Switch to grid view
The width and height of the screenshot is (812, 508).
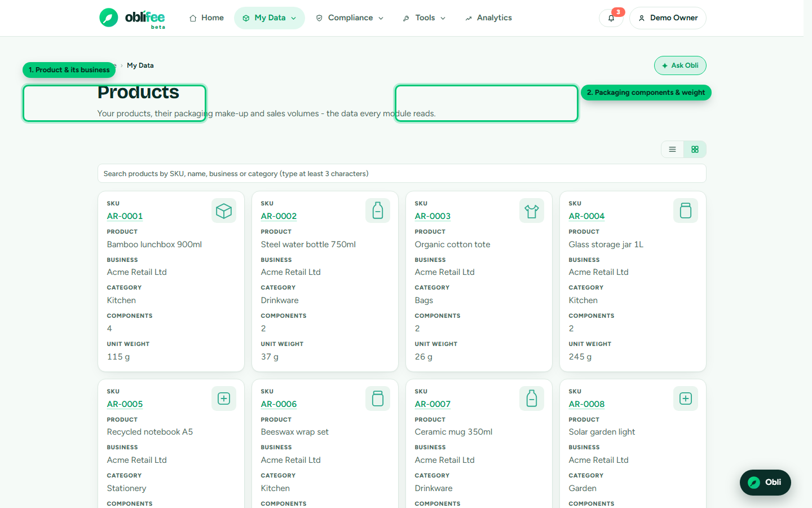(695, 150)
